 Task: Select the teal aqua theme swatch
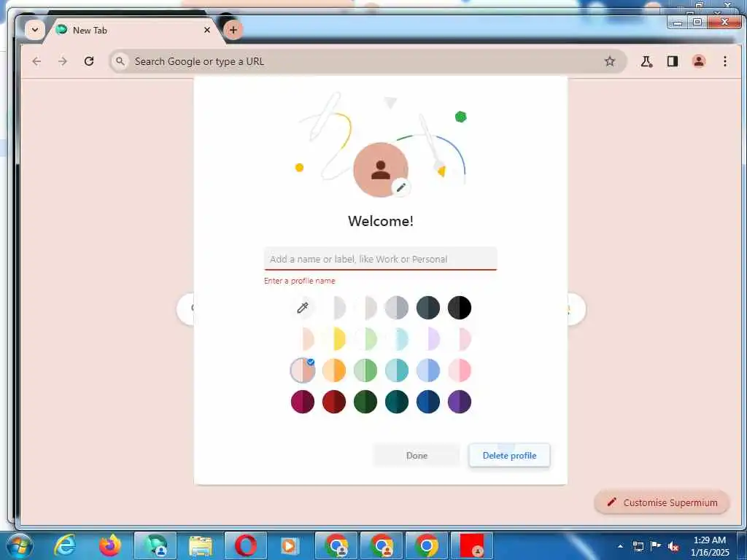point(397,370)
